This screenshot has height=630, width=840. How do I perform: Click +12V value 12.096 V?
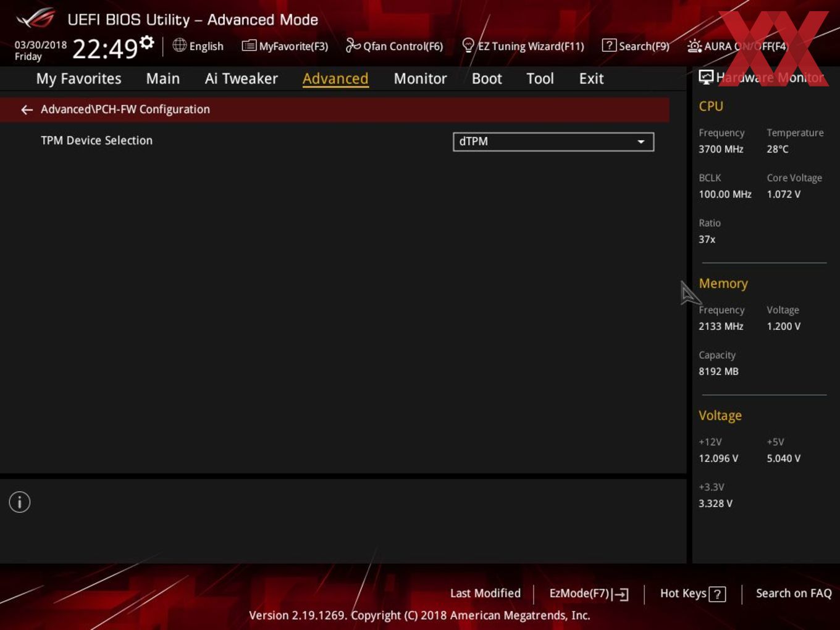718,458
